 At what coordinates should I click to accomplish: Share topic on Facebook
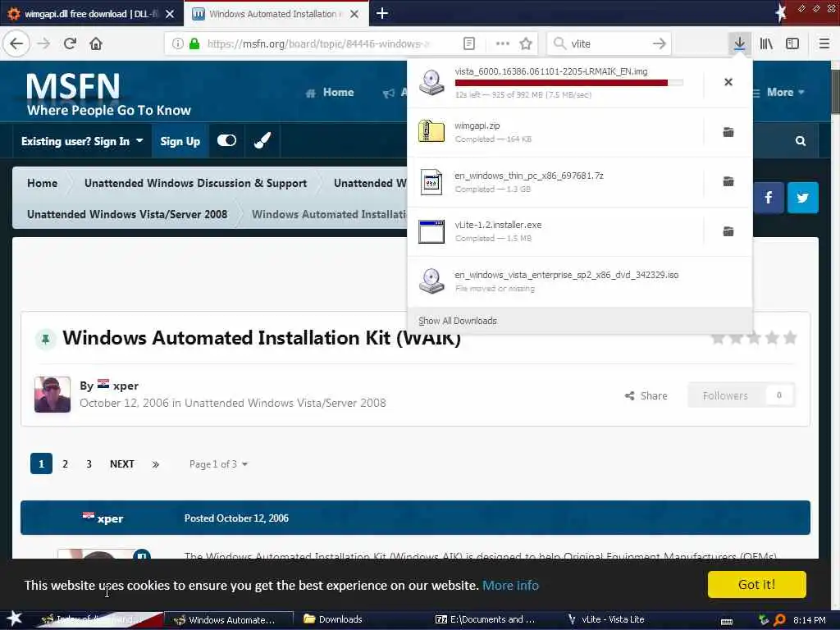[x=768, y=198]
